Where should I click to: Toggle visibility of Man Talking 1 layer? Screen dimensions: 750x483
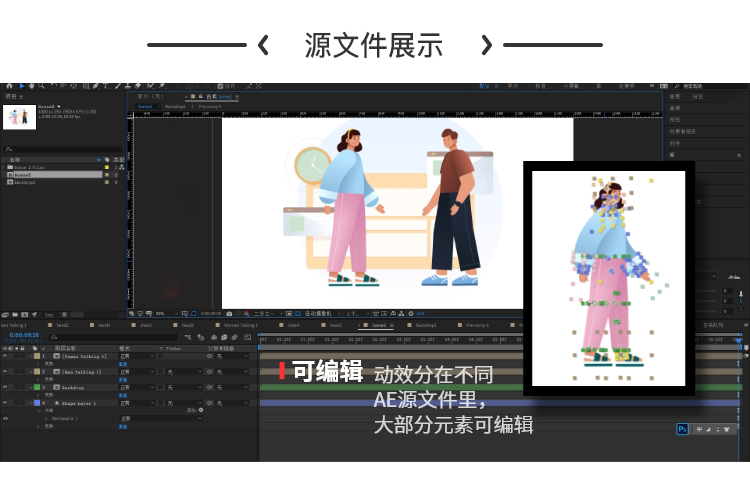(5, 372)
